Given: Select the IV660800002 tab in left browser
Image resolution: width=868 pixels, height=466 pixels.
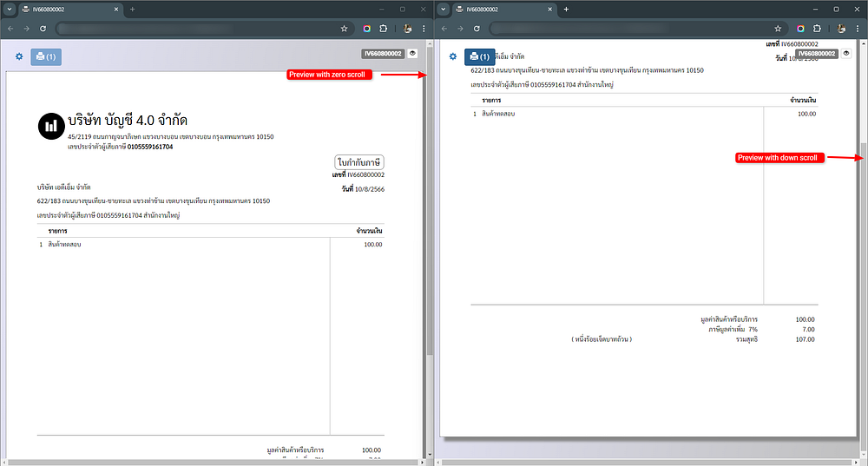Looking at the screenshot, I should point(69,9).
